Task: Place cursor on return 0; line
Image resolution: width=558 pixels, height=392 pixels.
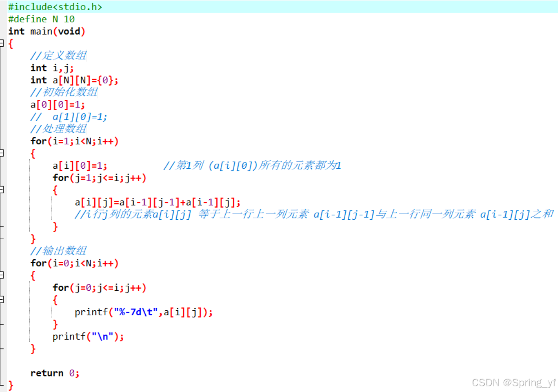Action: coord(55,373)
